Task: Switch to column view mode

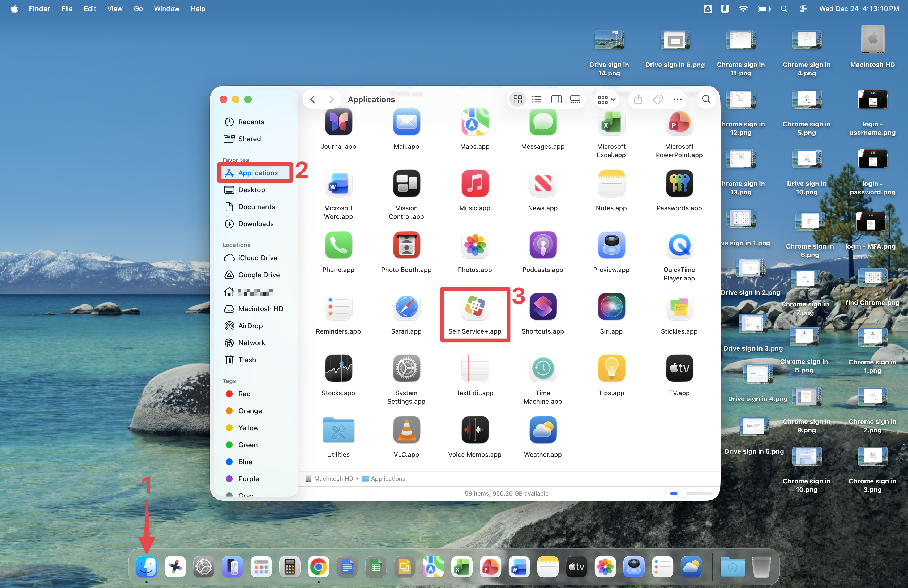Action: 556,100
